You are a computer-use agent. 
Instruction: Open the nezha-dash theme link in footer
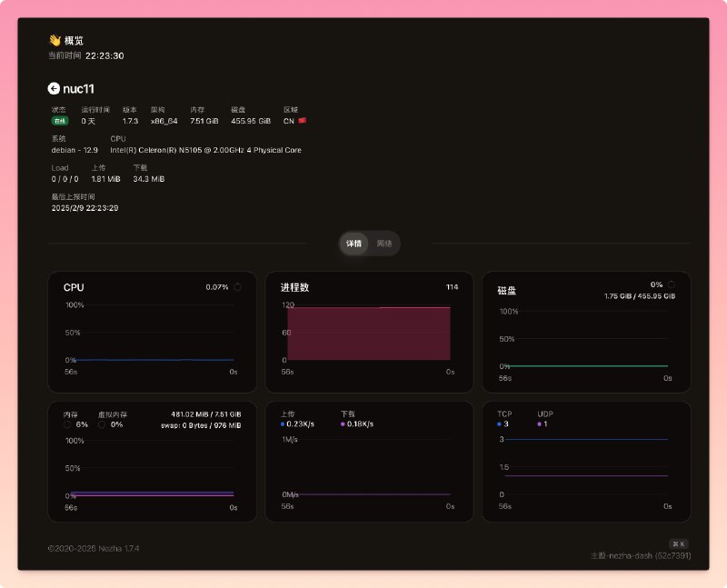(x=641, y=554)
